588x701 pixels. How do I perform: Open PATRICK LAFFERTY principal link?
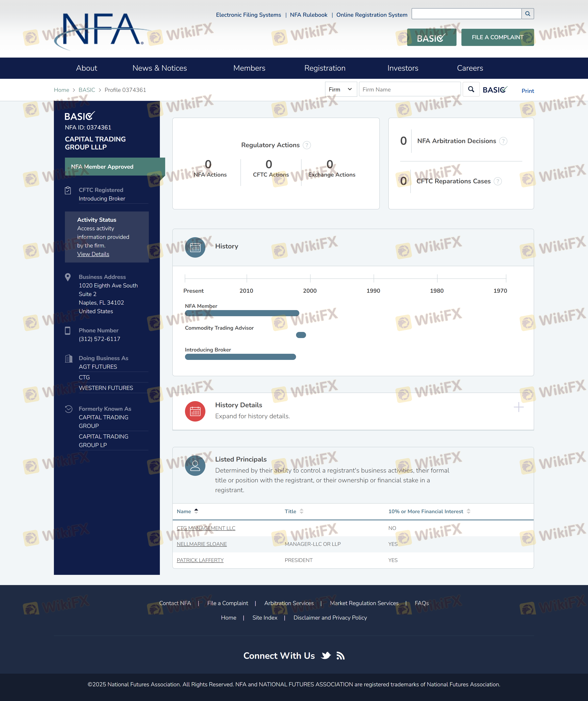click(200, 560)
